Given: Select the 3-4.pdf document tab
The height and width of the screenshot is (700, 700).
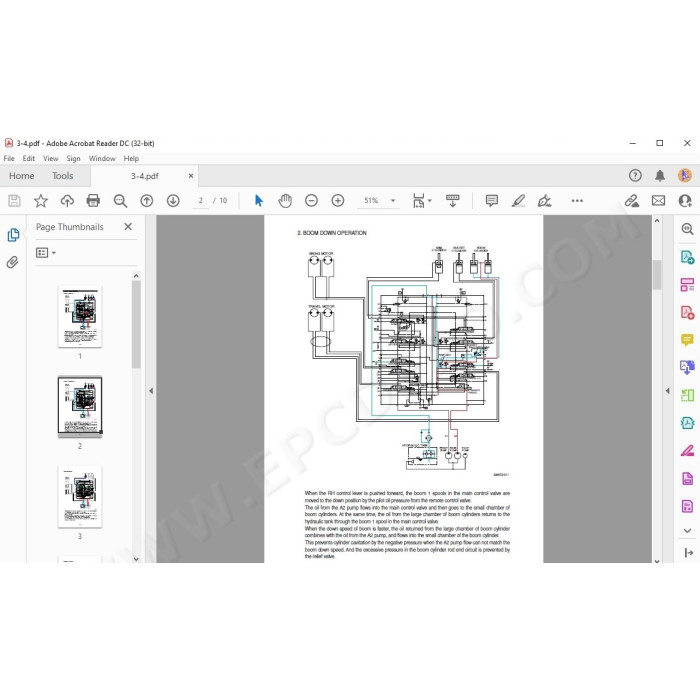Looking at the screenshot, I should pyautogui.click(x=145, y=176).
